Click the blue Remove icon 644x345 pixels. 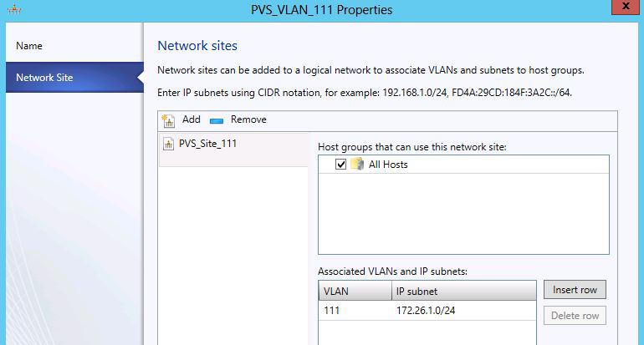tap(217, 120)
